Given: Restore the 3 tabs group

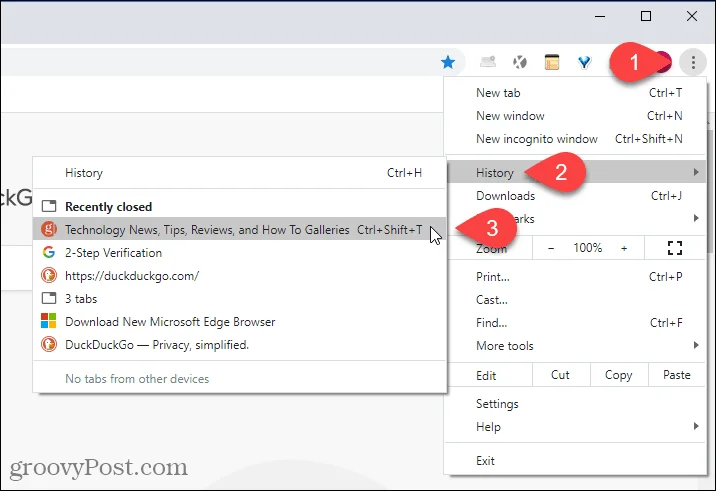Looking at the screenshot, I should point(240,298).
